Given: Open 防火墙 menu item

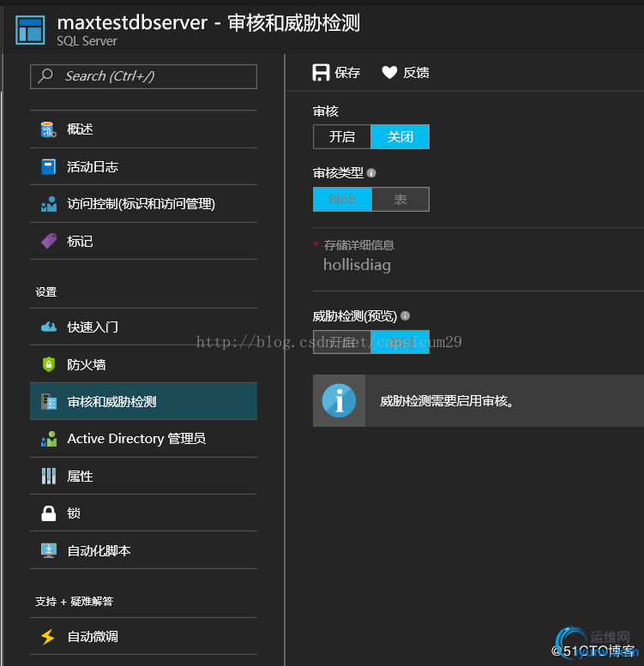Looking at the screenshot, I should click(143, 364).
